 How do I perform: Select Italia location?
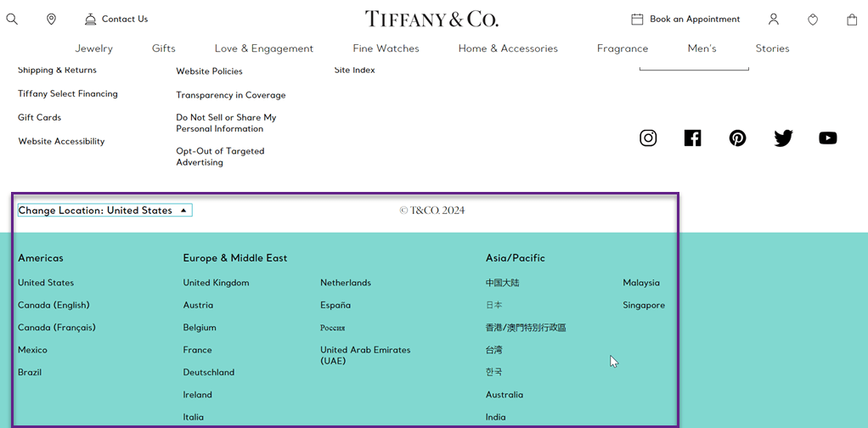point(193,418)
